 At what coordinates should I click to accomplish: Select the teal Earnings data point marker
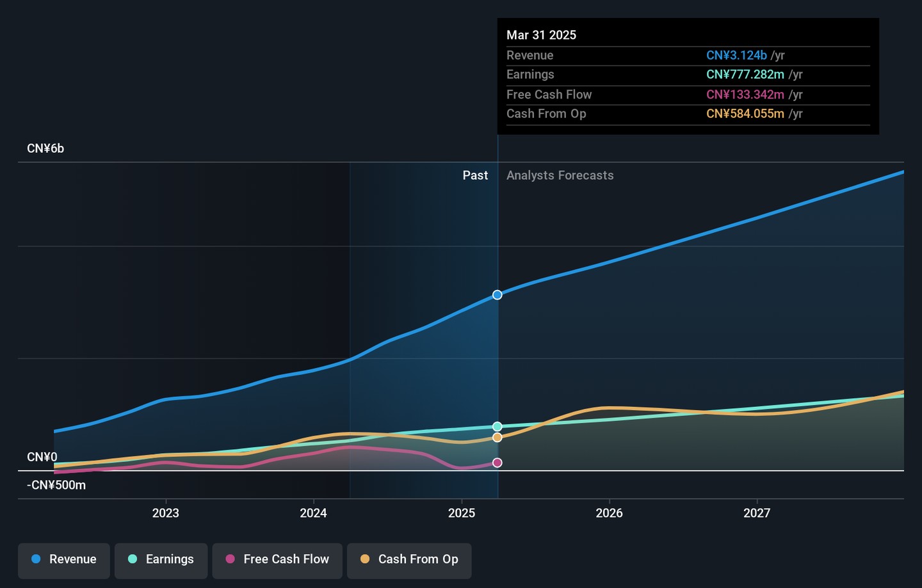coord(497,426)
